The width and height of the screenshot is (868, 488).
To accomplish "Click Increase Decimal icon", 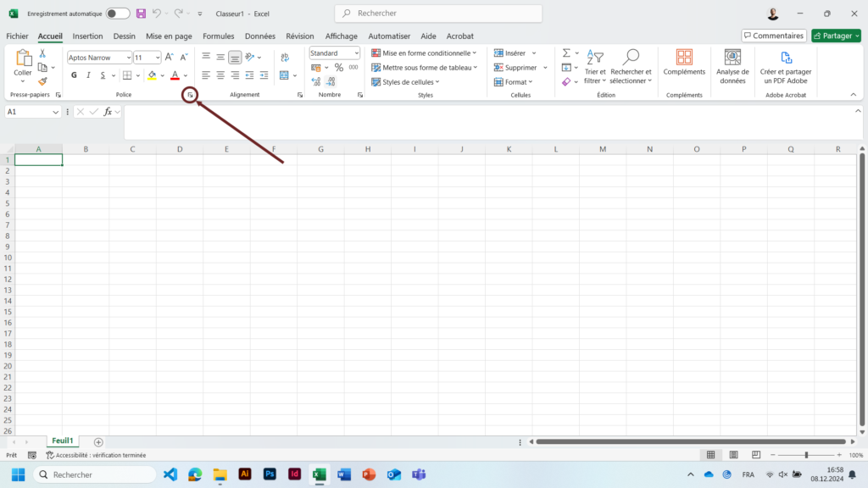I will click(316, 81).
